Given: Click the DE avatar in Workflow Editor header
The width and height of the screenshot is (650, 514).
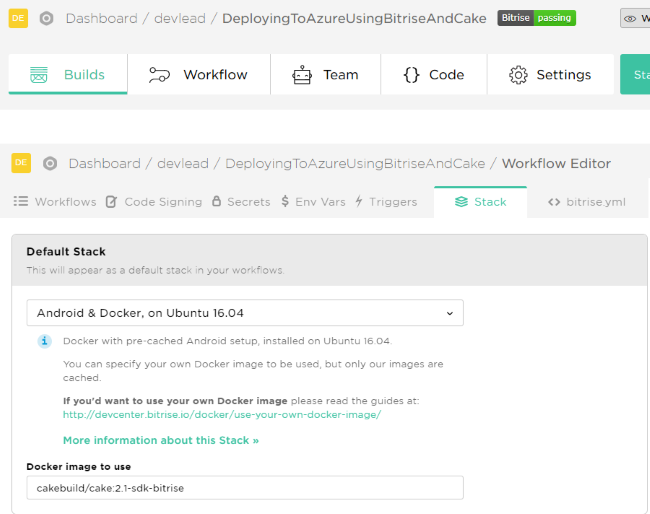Looking at the screenshot, I should 21,163.
